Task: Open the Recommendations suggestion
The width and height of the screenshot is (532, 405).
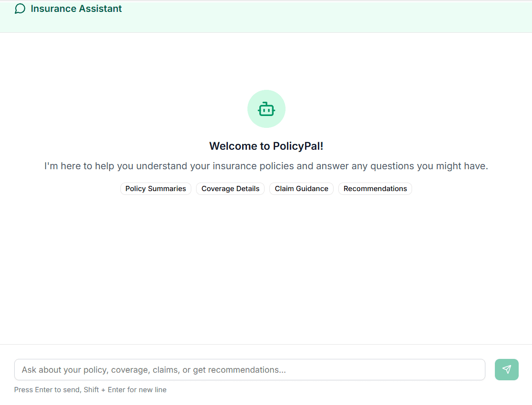Action: (x=375, y=189)
